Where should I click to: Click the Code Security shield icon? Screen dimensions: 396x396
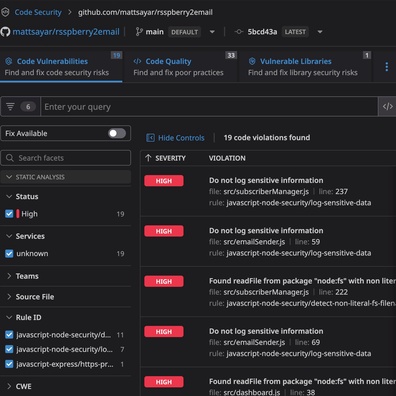(5, 12)
